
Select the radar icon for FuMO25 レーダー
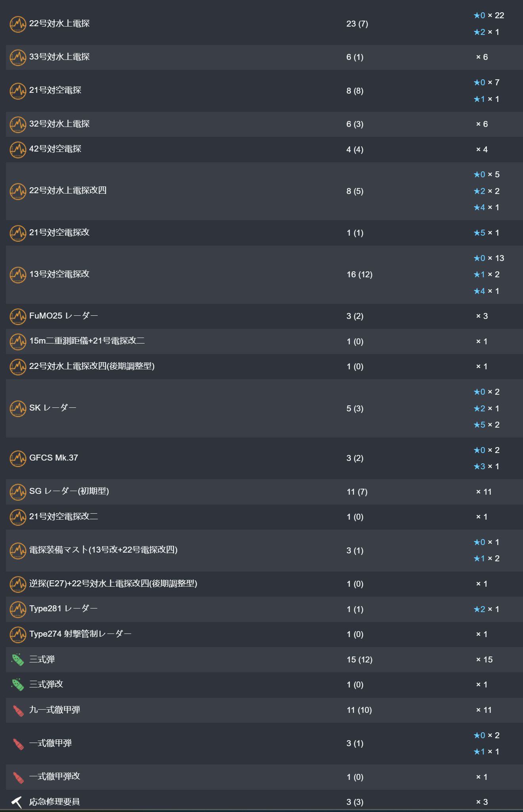point(18,317)
